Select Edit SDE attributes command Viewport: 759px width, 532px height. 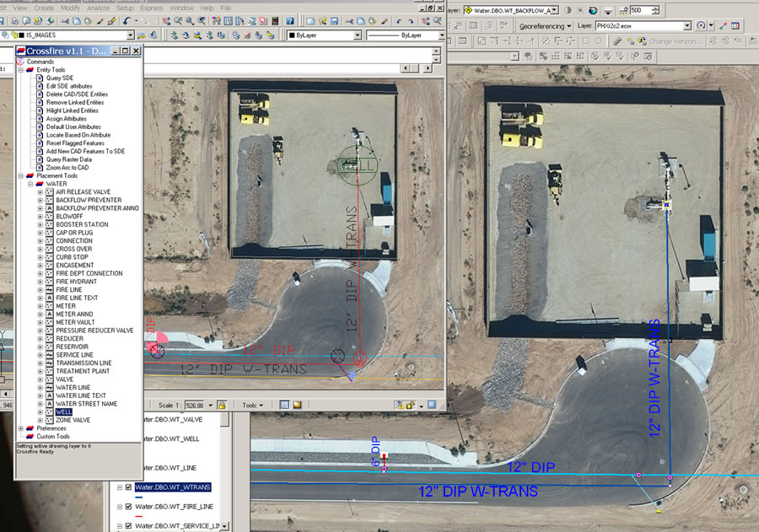[x=69, y=86]
